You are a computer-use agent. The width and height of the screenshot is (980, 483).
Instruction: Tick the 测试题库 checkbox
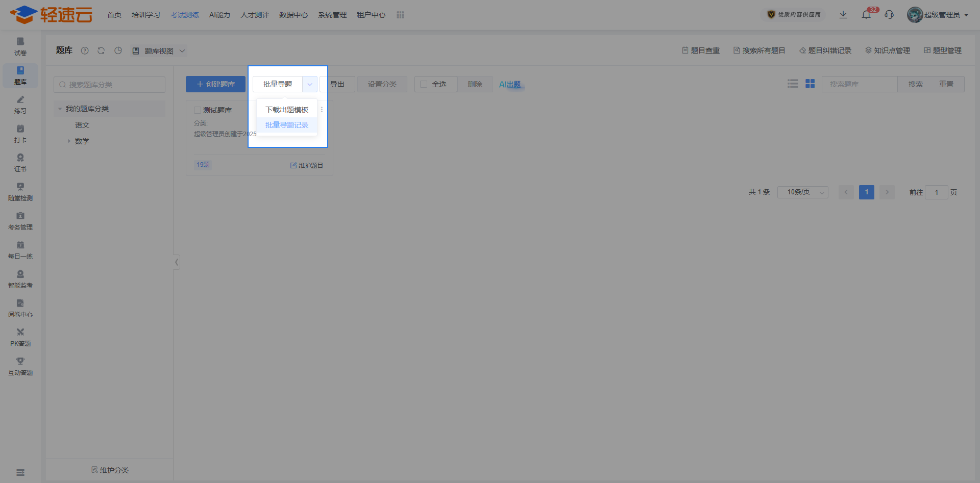tap(198, 110)
